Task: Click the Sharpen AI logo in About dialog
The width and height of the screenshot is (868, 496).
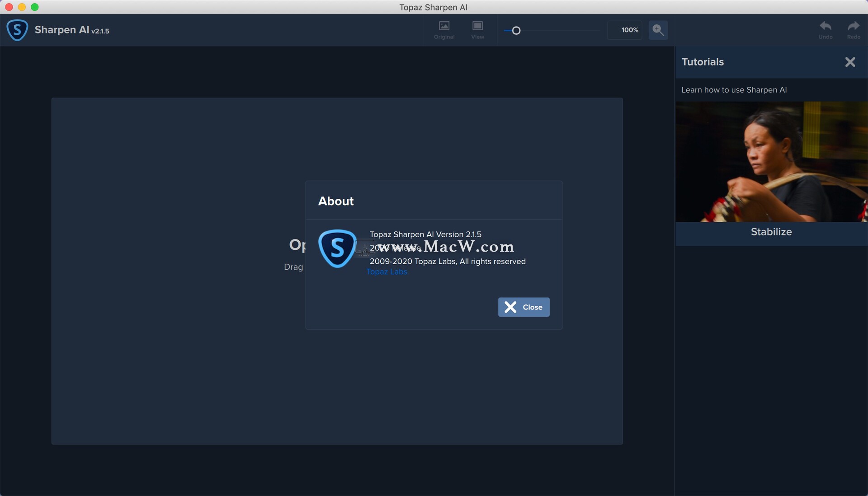Action: 337,248
